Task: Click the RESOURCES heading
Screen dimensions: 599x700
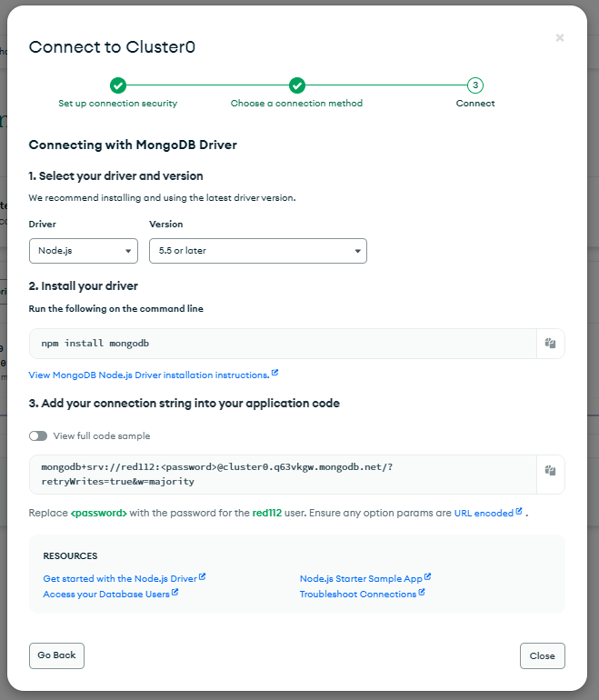Action: point(70,555)
